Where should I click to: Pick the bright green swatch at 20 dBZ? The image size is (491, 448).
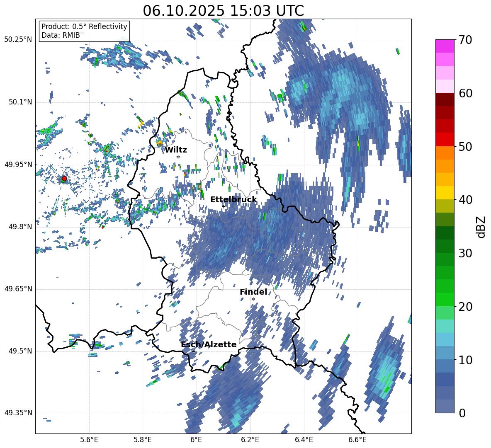coord(445,299)
